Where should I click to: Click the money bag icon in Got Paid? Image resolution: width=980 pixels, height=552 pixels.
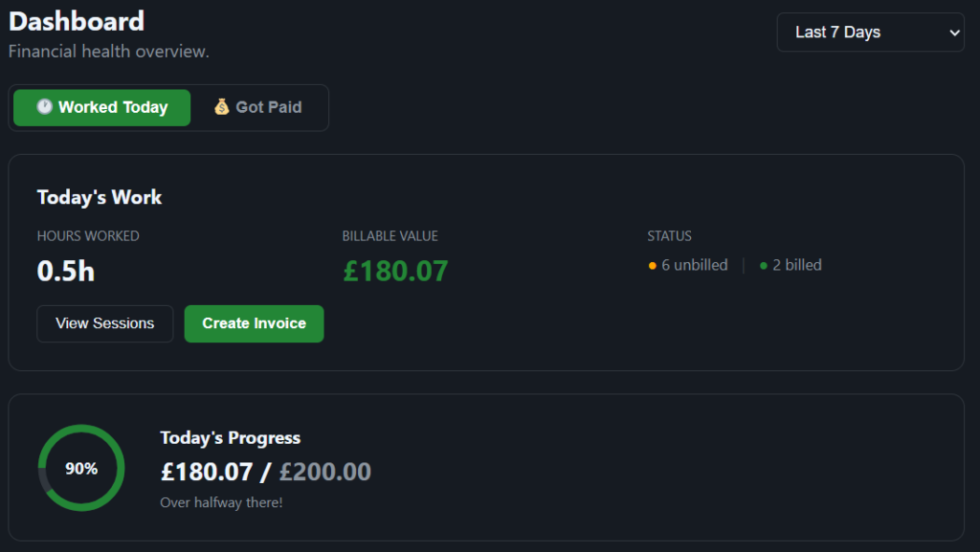222,107
